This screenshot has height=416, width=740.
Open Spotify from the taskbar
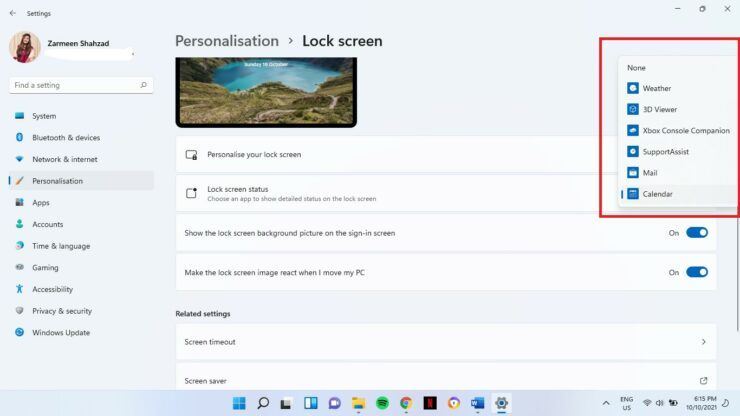382,403
